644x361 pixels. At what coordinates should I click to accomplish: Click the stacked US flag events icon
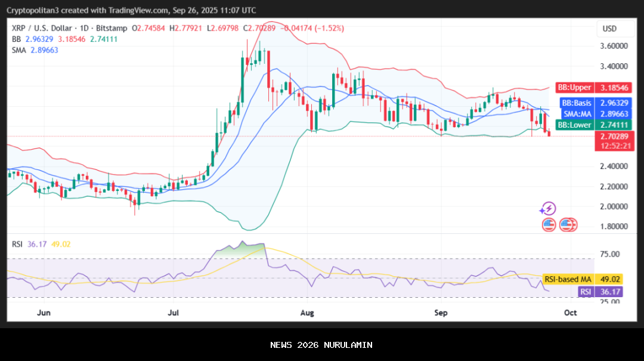[x=568, y=225]
